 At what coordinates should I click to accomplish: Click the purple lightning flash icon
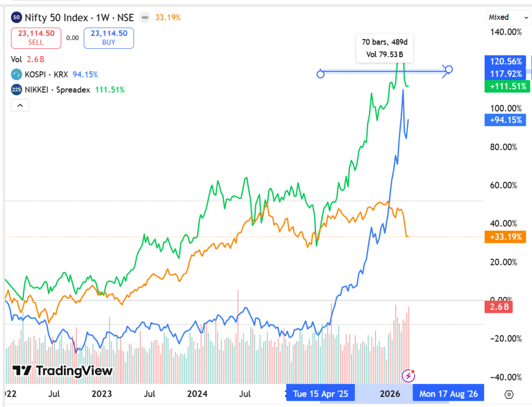click(x=409, y=375)
